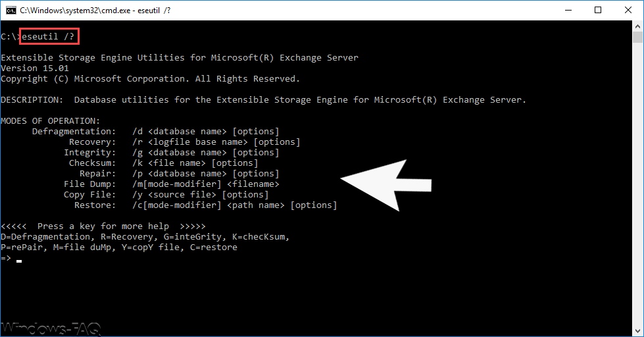
Task: Click the large white arrow graphic
Action: point(385,186)
